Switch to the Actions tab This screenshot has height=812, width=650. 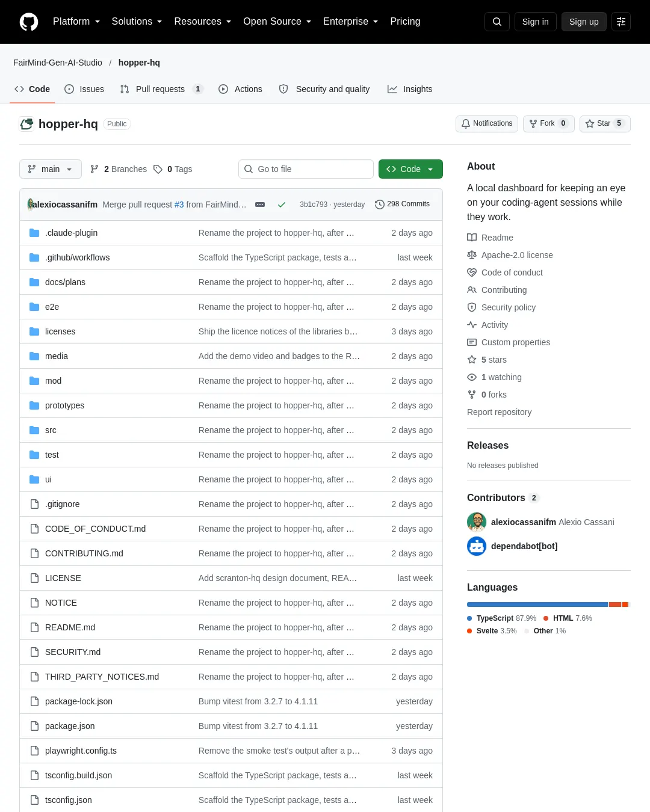tap(240, 89)
